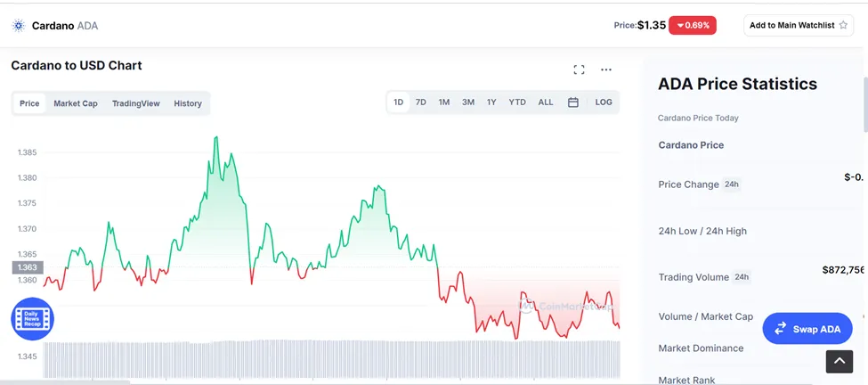Viewport: 868px width, 385px height.
Task: Select the 3M time range
Action: tap(468, 102)
